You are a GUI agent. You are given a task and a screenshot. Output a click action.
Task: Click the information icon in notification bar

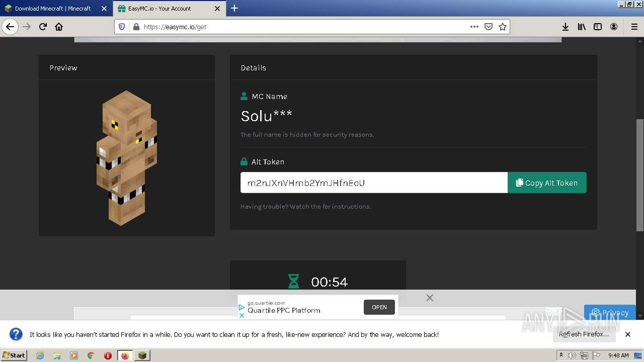coord(16,334)
